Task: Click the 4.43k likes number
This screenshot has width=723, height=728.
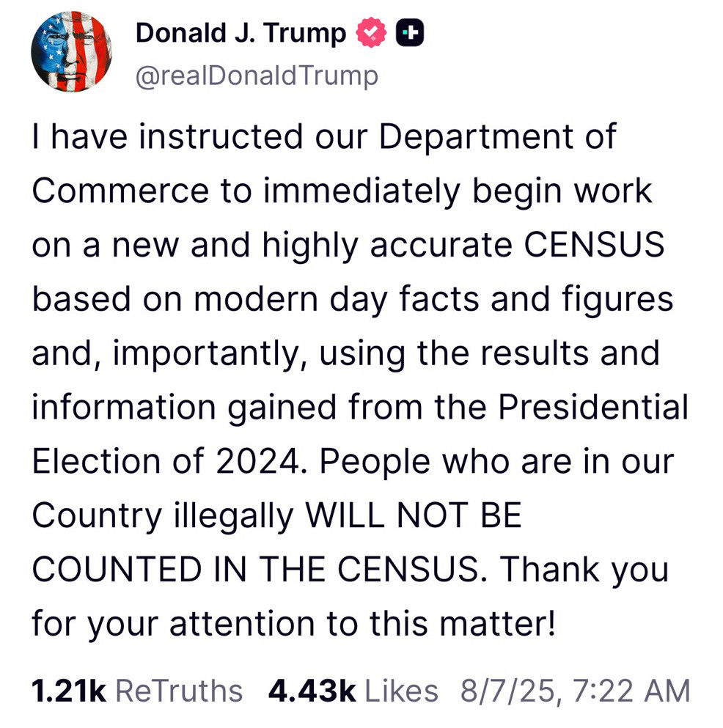Action: (312, 691)
